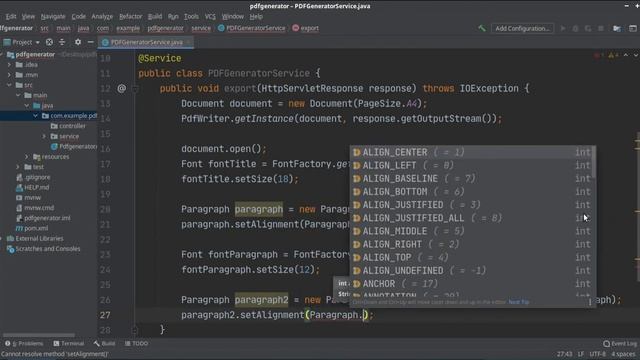Click Collapse All icon in Project panel
Image resolution: width=640 pixels, height=360 pixels.
[62, 42]
